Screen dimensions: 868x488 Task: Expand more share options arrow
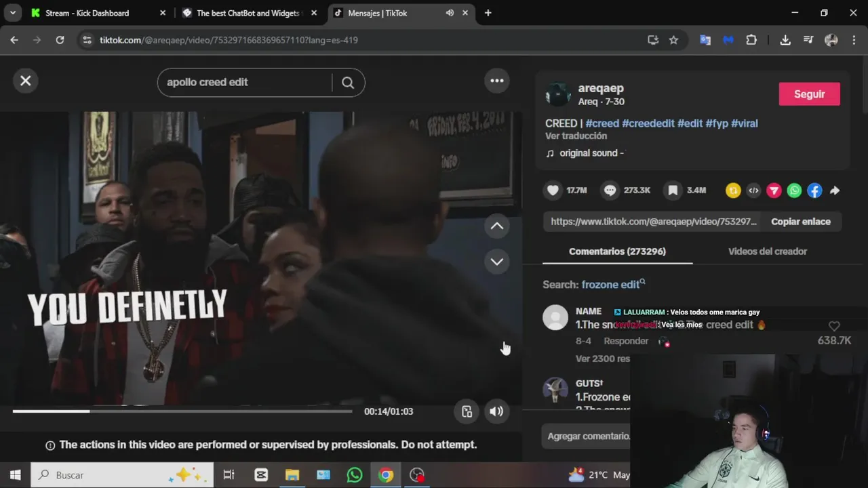pyautogui.click(x=835, y=190)
